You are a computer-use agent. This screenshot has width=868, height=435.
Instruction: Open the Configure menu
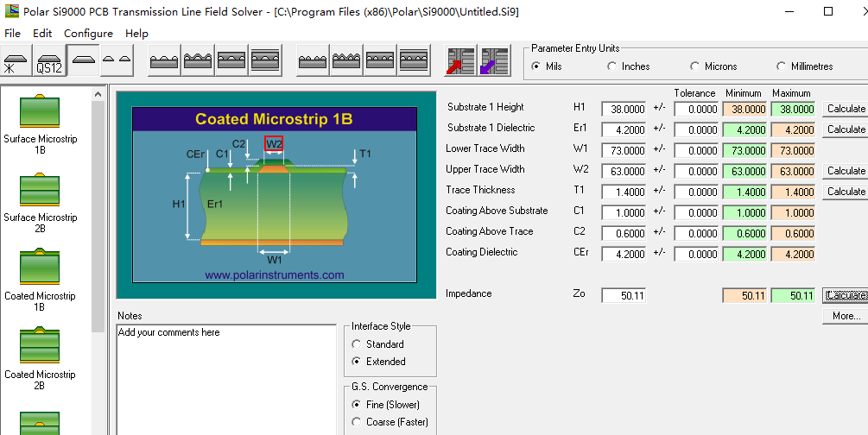click(x=88, y=33)
